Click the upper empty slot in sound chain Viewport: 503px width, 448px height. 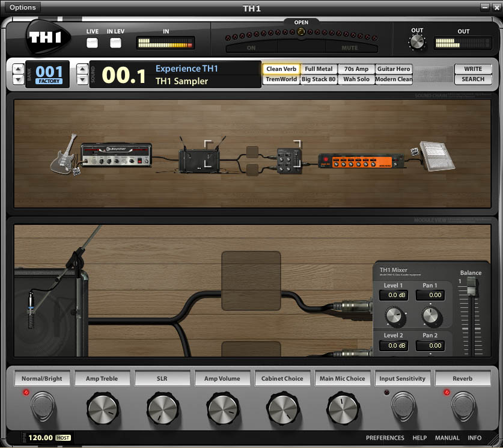point(252,152)
